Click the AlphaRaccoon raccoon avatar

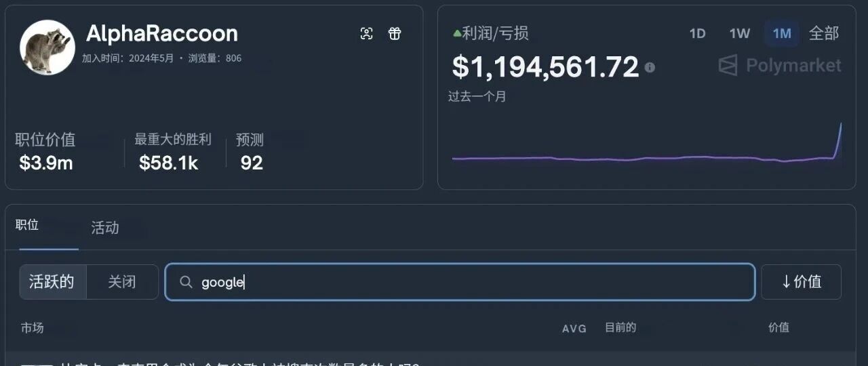pos(47,47)
